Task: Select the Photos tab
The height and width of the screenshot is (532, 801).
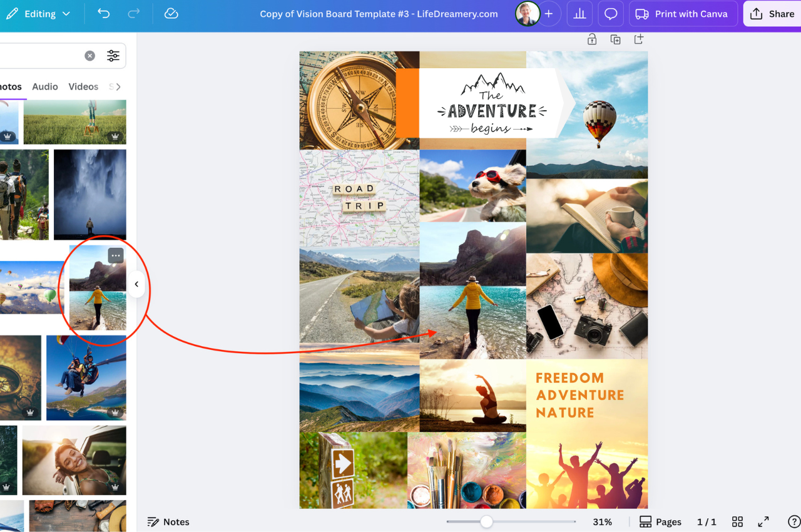Action: [11, 86]
